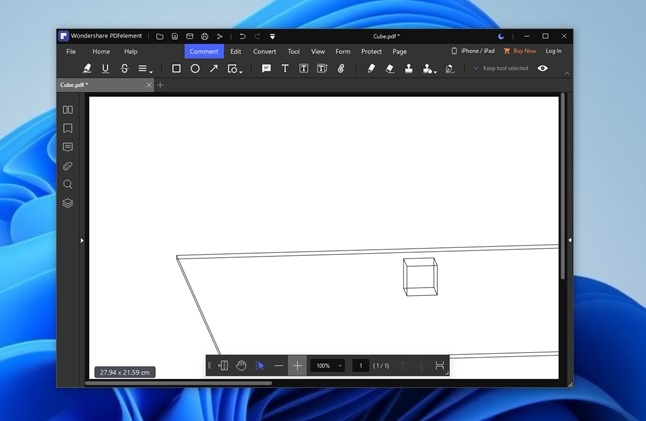646x421 pixels.
Task: Open the Stamp tool
Action: click(409, 68)
